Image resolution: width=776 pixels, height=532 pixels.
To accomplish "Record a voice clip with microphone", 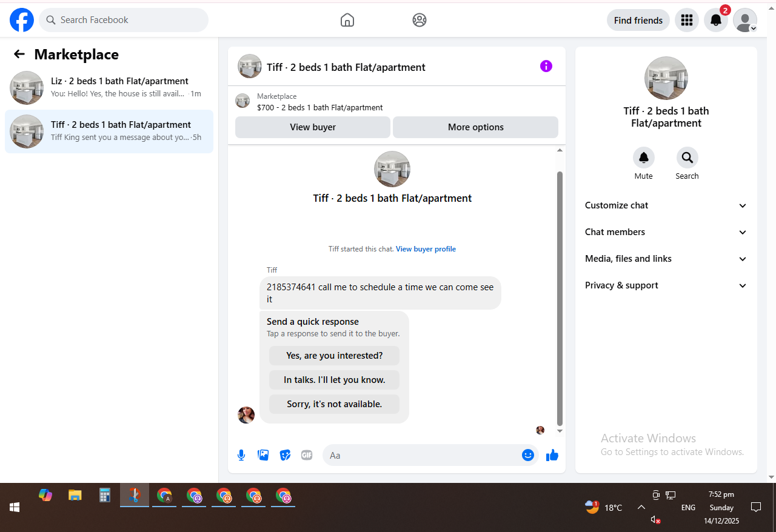I will [241, 455].
